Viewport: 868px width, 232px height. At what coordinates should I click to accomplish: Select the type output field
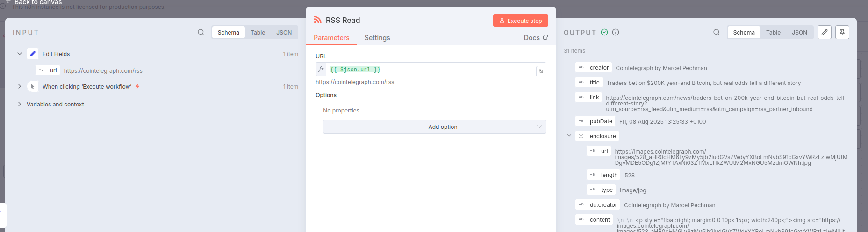pos(601,190)
